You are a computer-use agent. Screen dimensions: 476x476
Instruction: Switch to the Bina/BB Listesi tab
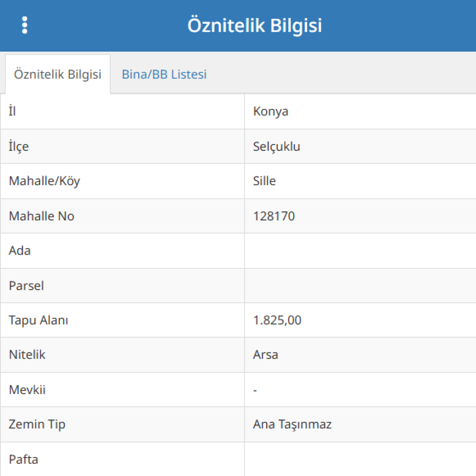pos(164,74)
